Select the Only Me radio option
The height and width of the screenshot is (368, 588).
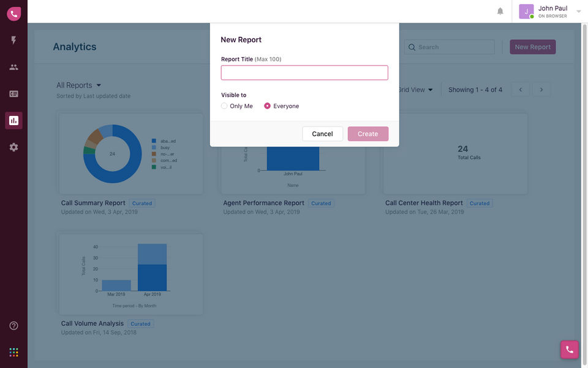pos(224,106)
